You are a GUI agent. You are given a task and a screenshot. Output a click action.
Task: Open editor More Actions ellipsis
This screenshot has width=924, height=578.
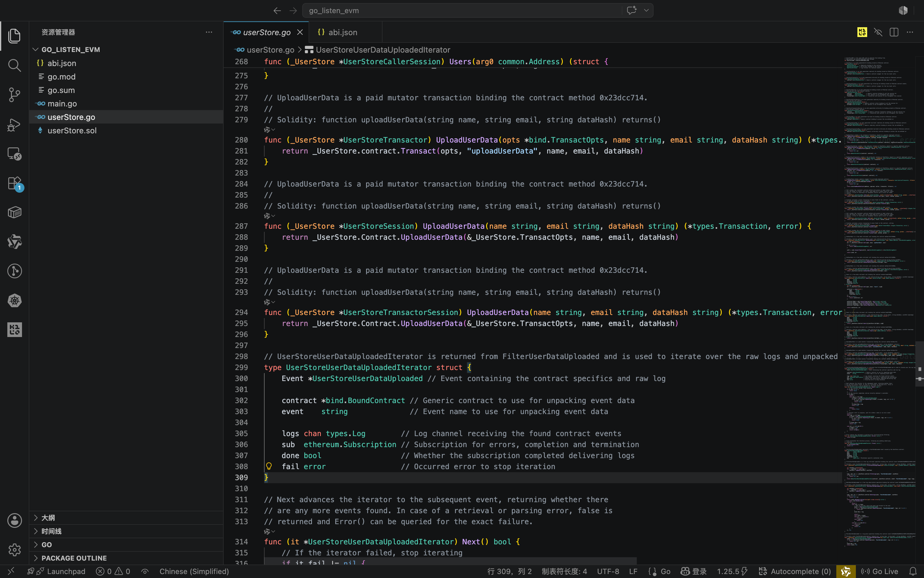[910, 32]
